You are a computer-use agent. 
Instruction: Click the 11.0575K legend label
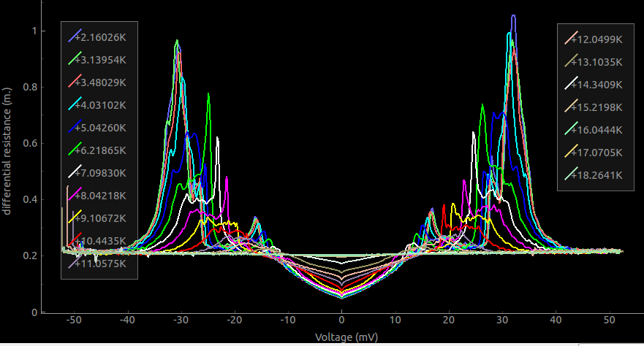[x=105, y=264]
